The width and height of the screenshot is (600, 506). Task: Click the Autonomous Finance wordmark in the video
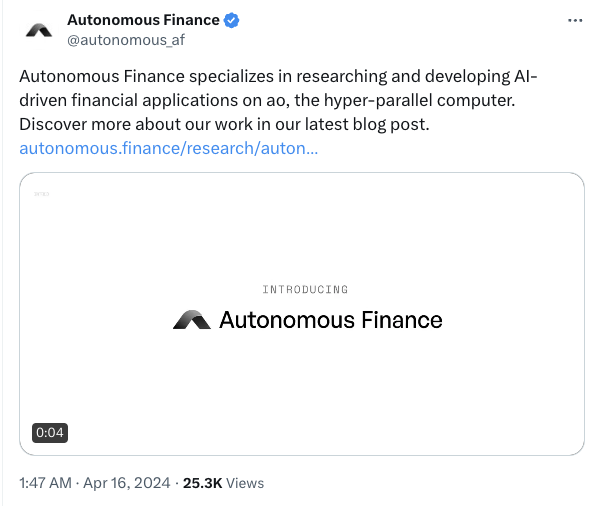330,320
